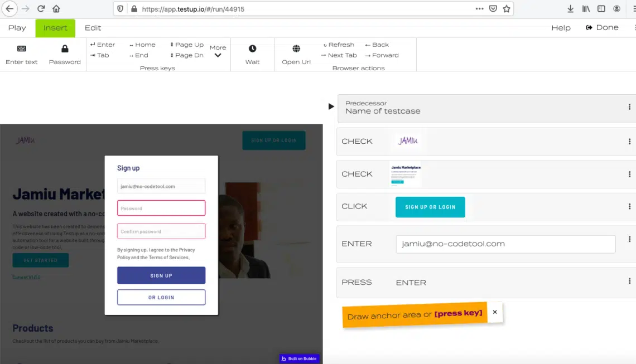Open the browser home page icon
The height and width of the screenshot is (364, 636).
point(56,8)
